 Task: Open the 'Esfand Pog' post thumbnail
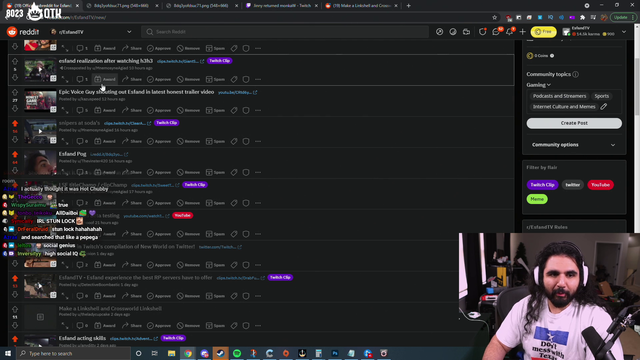40,162
